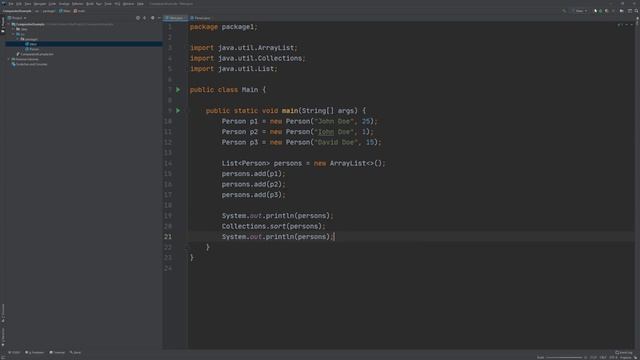Toggle the Structure side tab
The height and width of the screenshot is (360, 640).
[x=3, y=313]
